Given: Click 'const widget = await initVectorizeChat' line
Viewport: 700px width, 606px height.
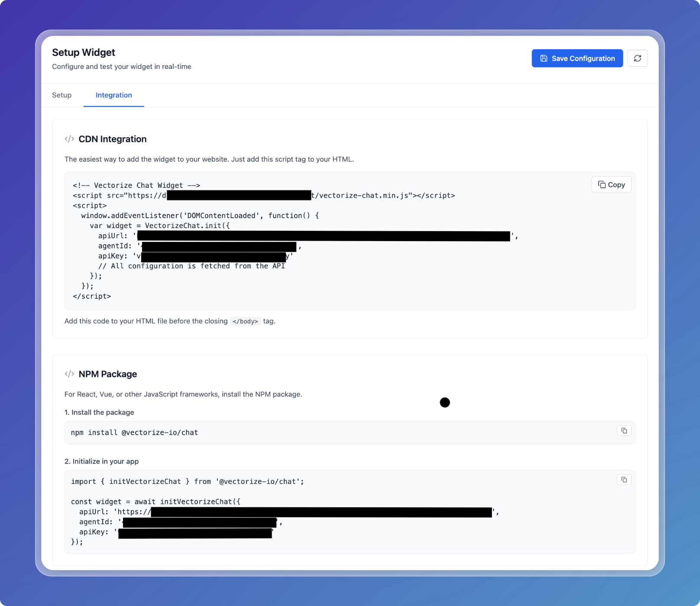Looking at the screenshot, I should pos(156,502).
